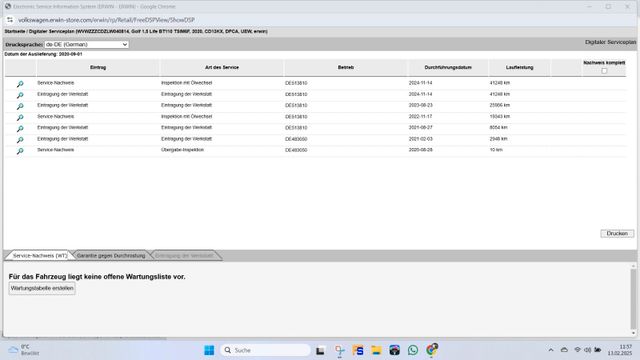Open details of Inspektion mit Ölwechsel 2024-11-14 entry
Viewport: 640px width, 360px height.
[x=20, y=84]
